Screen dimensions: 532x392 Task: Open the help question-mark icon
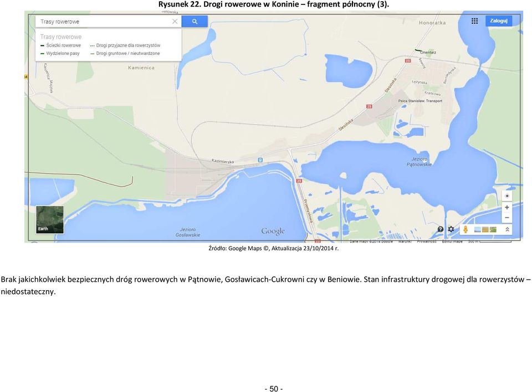click(x=441, y=229)
